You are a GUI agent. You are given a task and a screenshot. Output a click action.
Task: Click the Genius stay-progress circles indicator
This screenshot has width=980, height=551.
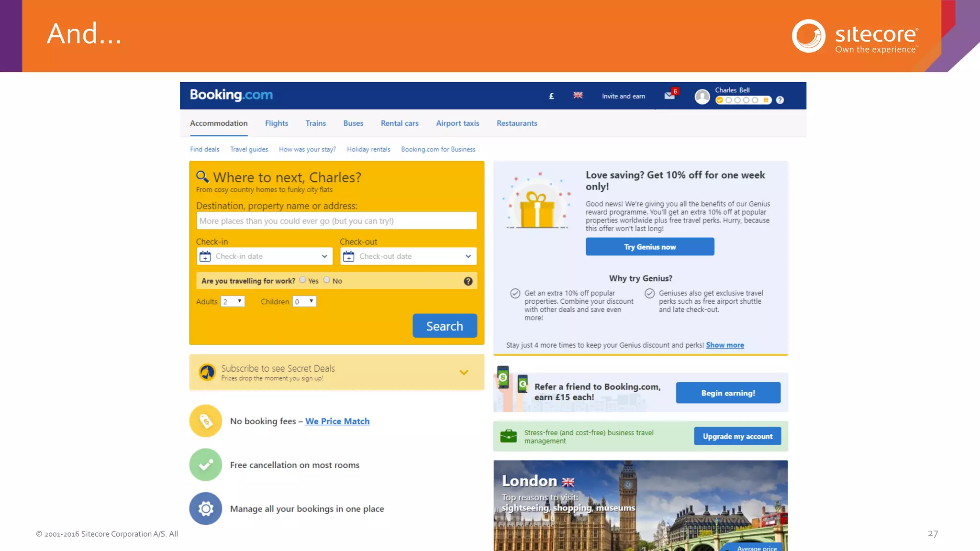744,100
